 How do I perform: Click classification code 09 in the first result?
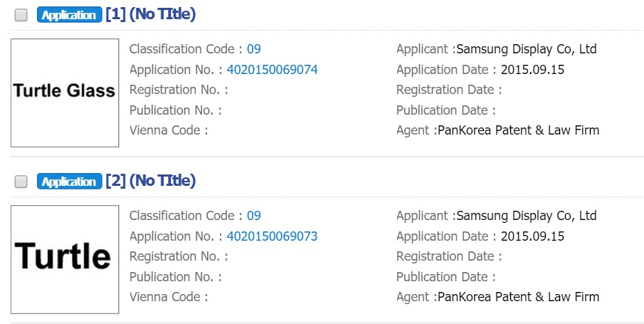click(x=254, y=49)
